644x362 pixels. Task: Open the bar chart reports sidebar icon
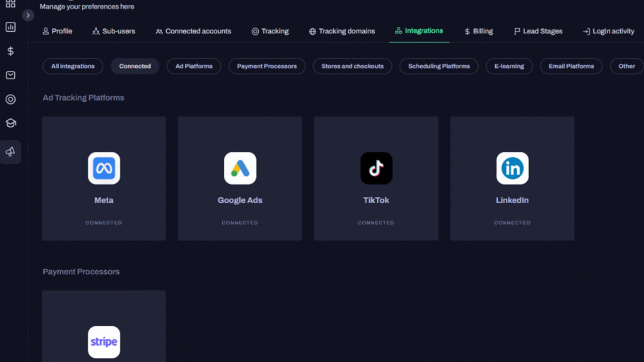tap(11, 27)
